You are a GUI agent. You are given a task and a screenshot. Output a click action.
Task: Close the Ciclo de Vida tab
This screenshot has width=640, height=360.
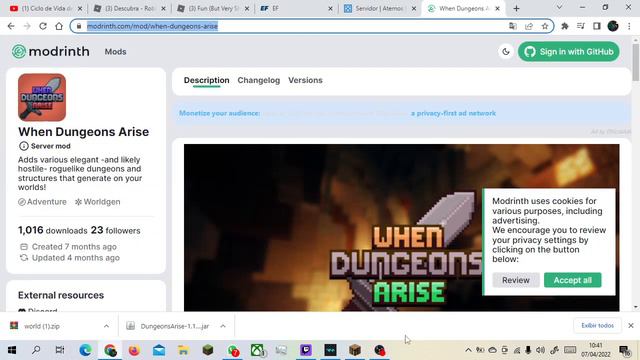point(80,8)
